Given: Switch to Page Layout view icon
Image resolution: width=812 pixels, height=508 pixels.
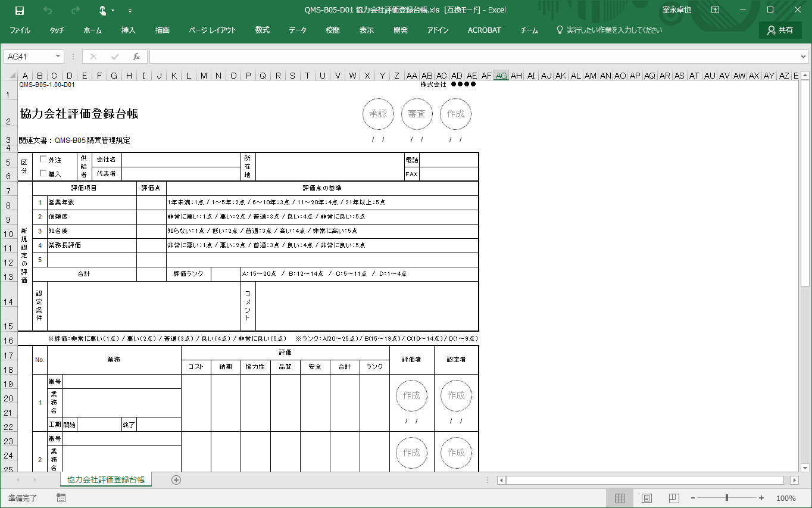Looking at the screenshot, I should tap(647, 498).
